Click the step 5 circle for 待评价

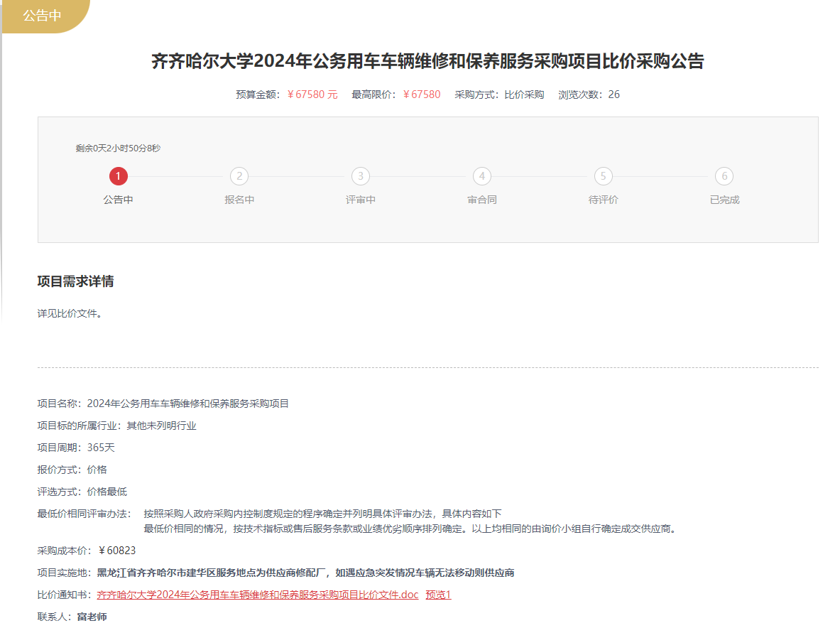(603, 176)
